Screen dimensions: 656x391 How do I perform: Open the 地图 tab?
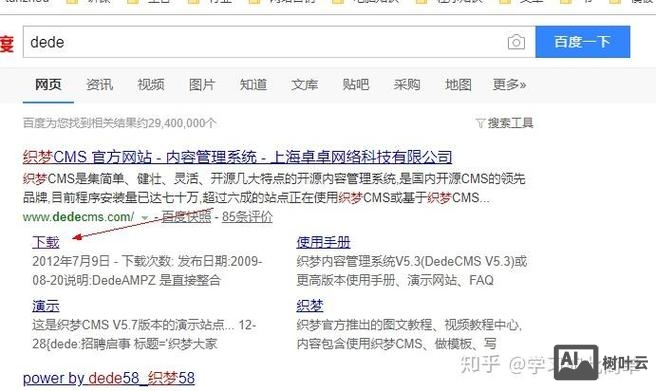(x=458, y=84)
